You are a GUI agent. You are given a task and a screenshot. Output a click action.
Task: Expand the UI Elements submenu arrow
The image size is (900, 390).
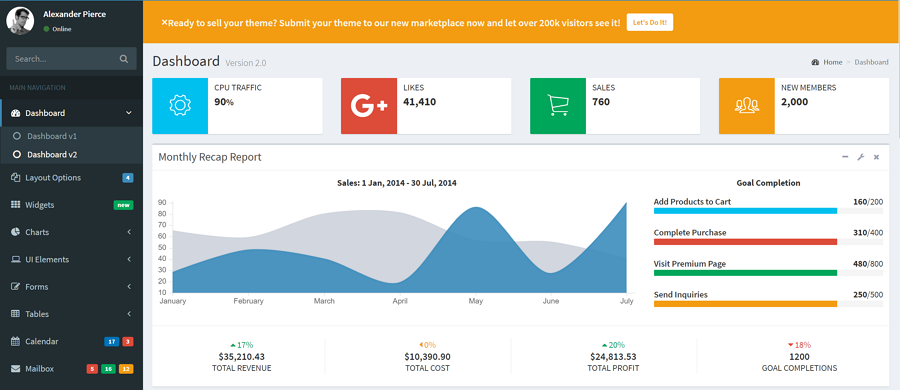pos(129,260)
